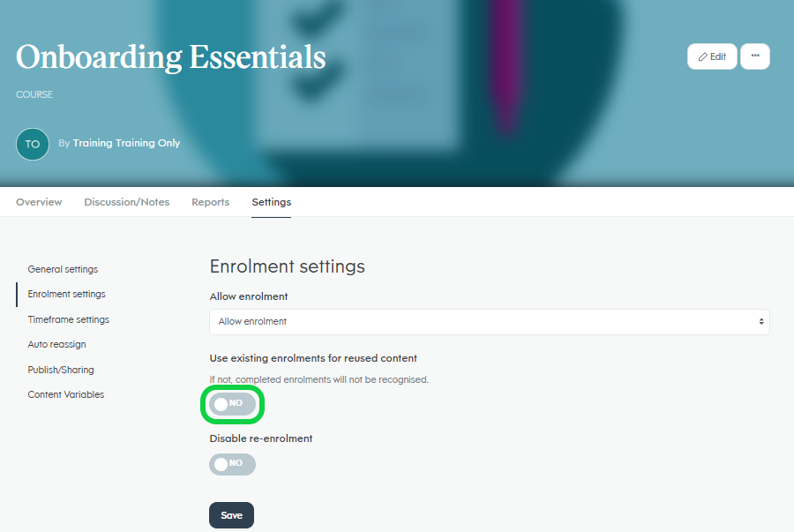Save the enrolment settings
The width and height of the screenshot is (794, 532).
(x=231, y=514)
